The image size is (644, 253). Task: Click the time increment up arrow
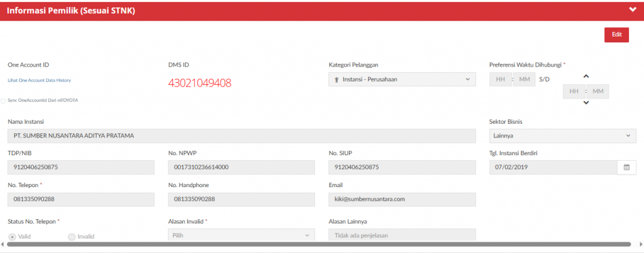(x=586, y=77)
